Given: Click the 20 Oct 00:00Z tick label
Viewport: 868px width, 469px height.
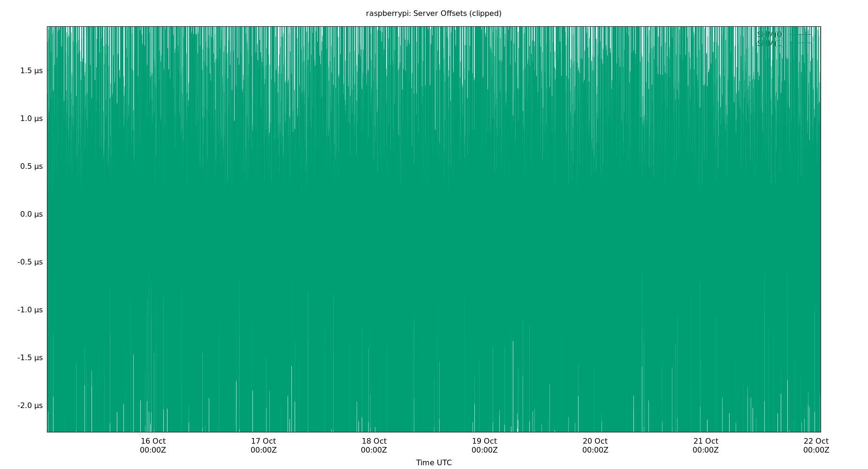Looking at the screenshot, I should coord(595,446).
